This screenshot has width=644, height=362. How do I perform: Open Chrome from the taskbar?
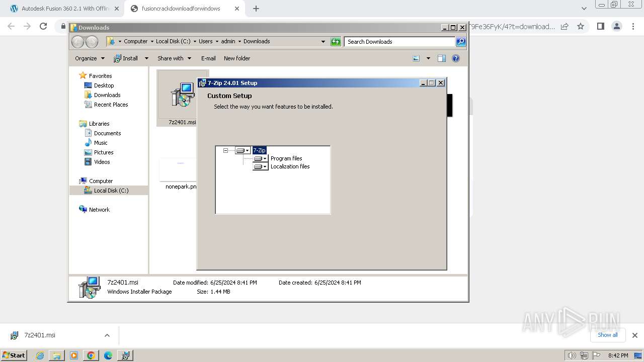tap(91, 355)
